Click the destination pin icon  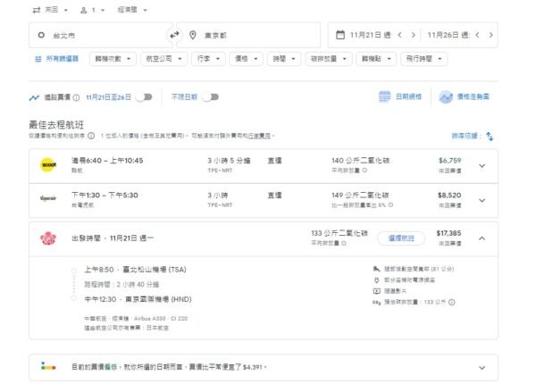193,35
